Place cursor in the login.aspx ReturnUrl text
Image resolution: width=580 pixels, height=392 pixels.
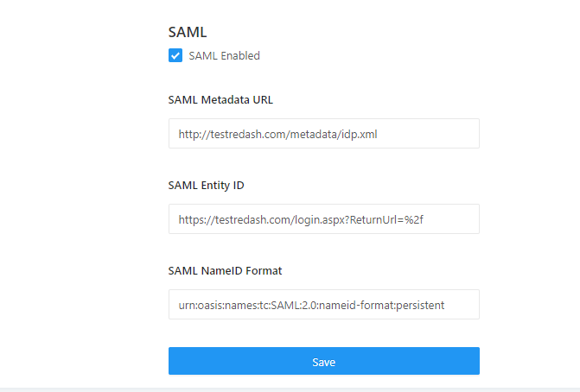pos(301,219)
